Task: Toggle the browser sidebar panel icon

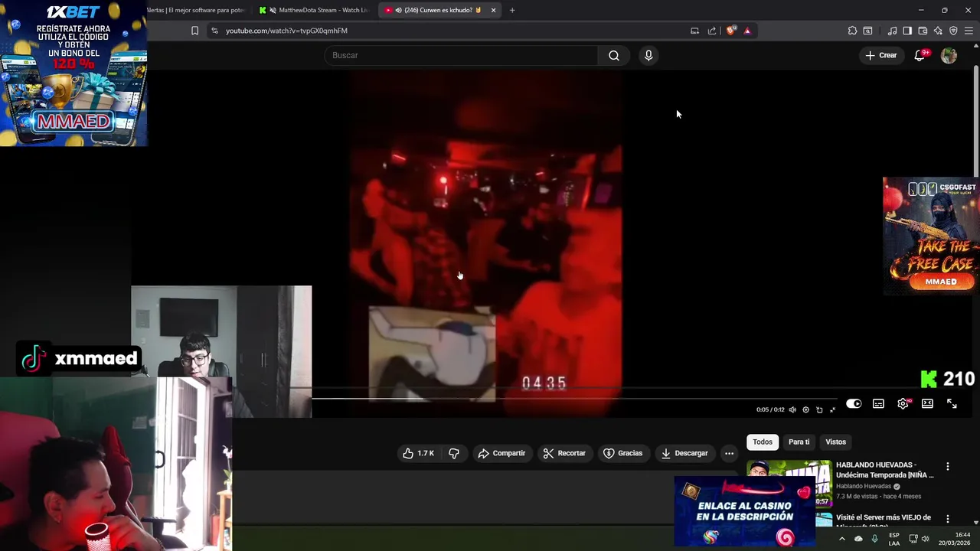Action: coord(907,31)
